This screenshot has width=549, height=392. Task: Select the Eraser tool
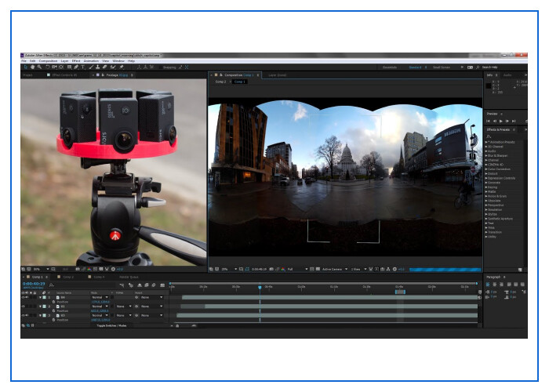pos(104,67)
